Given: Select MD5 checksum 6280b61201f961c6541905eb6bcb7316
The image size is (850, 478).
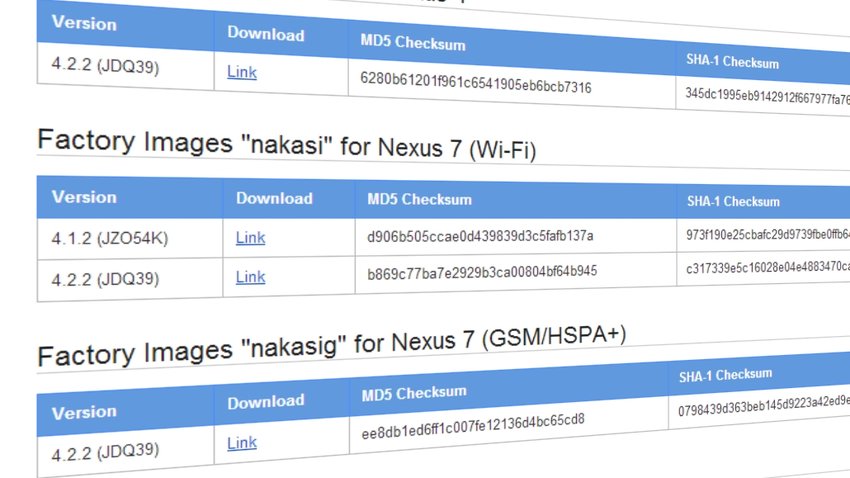Looking at the screenshot, I should coord(475,82).
